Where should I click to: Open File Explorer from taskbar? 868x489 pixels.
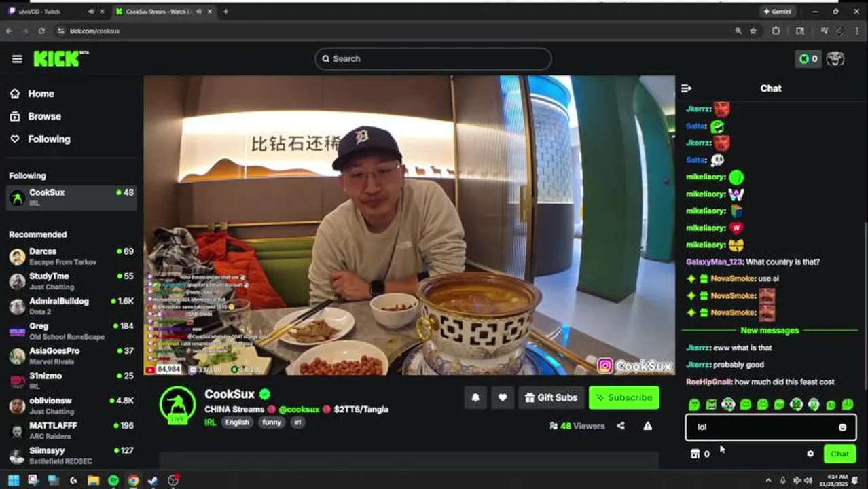93,480
